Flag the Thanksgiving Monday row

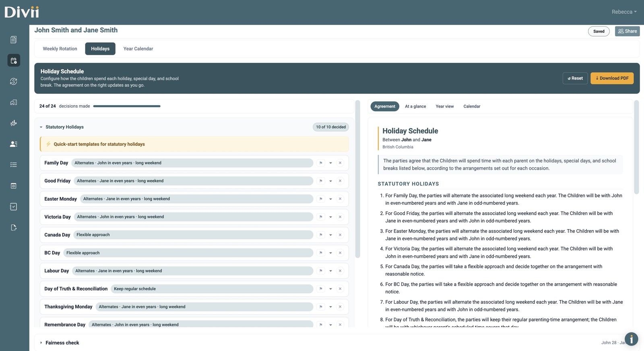(x=321, y=307)
